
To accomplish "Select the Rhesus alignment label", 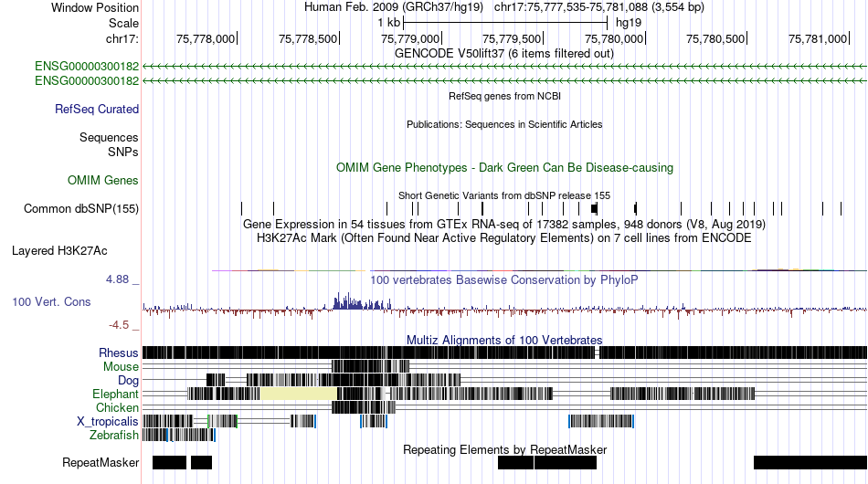I will coord(119,352).
